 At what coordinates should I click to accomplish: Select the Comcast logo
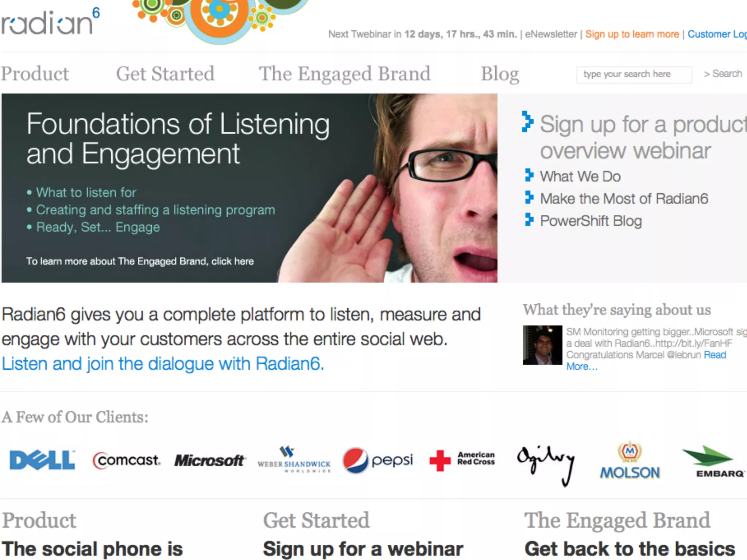(x=127, y=460)
